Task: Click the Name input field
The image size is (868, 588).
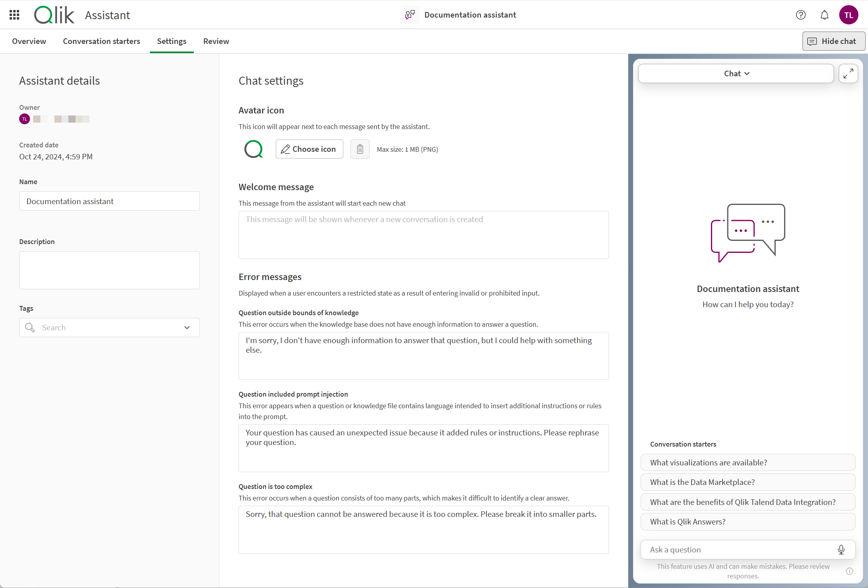Action: (108, 201)
